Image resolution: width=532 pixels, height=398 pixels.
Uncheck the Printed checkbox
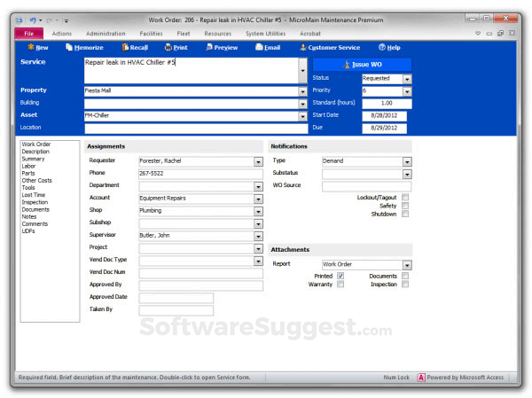(x=340, y=276)
